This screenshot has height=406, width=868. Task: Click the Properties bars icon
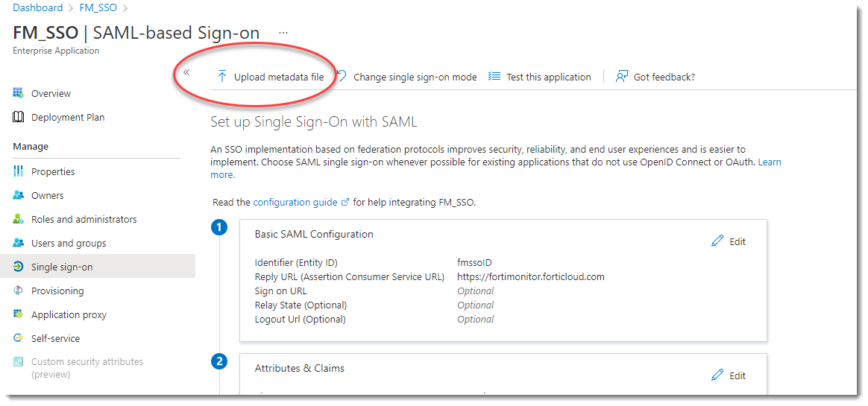(x=19, y=171)
